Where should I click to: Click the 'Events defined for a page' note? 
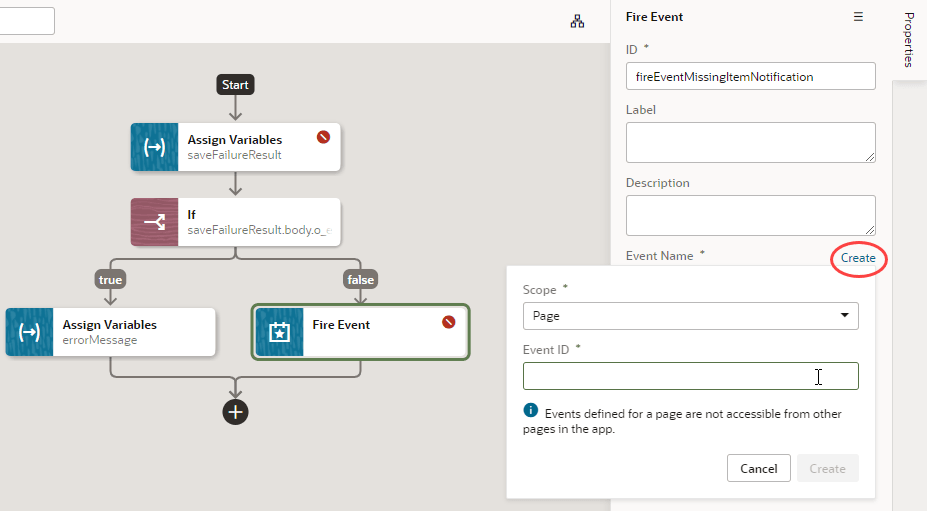click(683, 421)
